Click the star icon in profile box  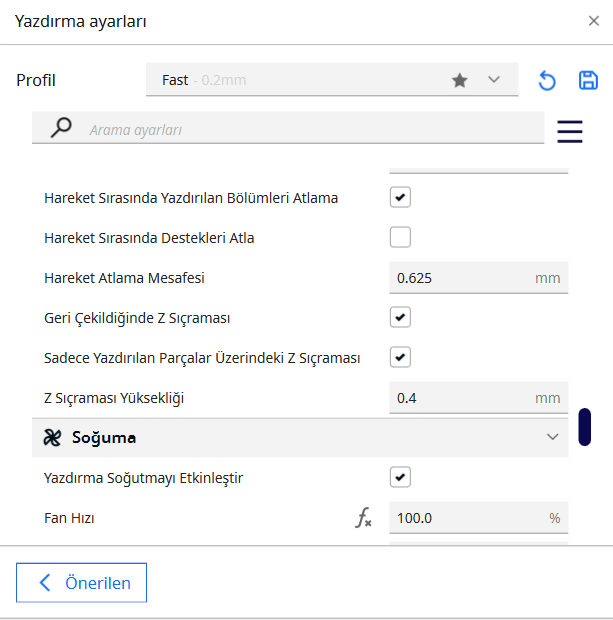pyautogui.click(x=460, y=81)
